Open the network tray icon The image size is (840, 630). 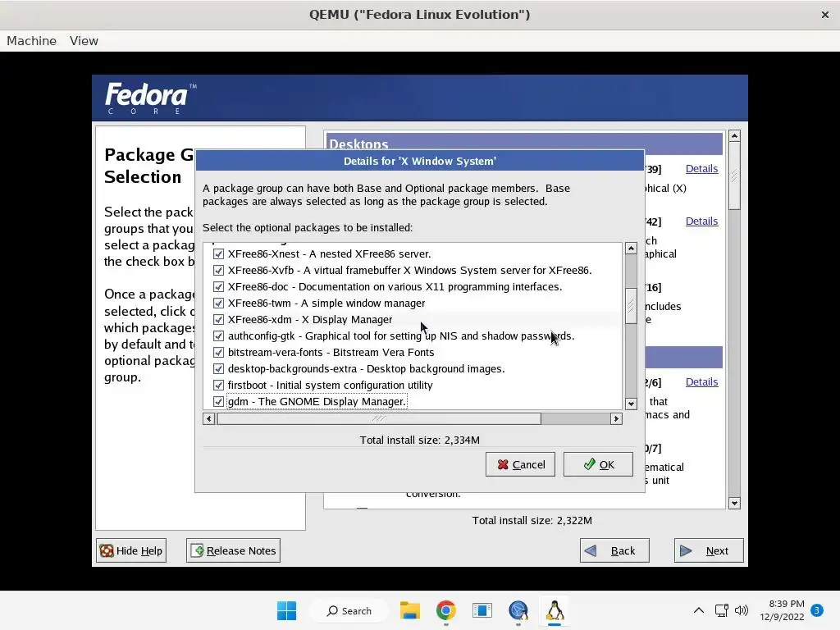point(721,610)
